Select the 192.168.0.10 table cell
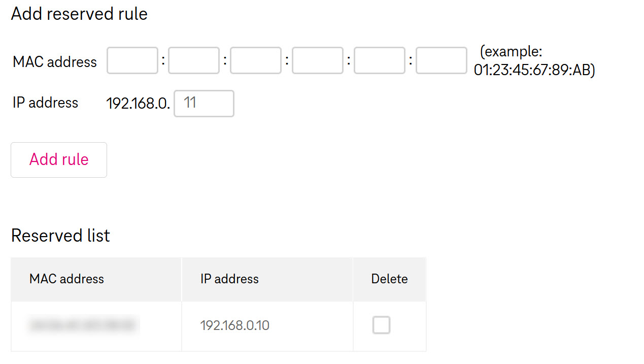Viewport: 644px width, 364px height. point(235,325)
